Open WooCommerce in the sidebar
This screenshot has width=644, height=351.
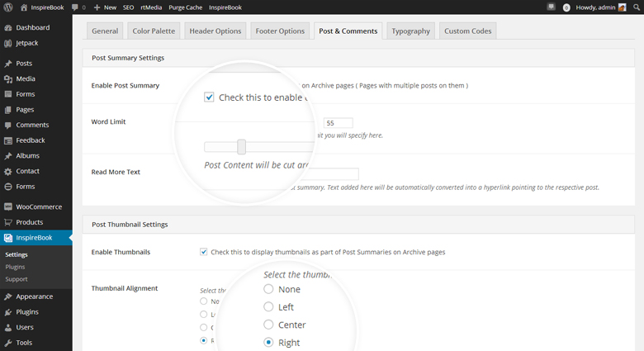coord(36,206)
